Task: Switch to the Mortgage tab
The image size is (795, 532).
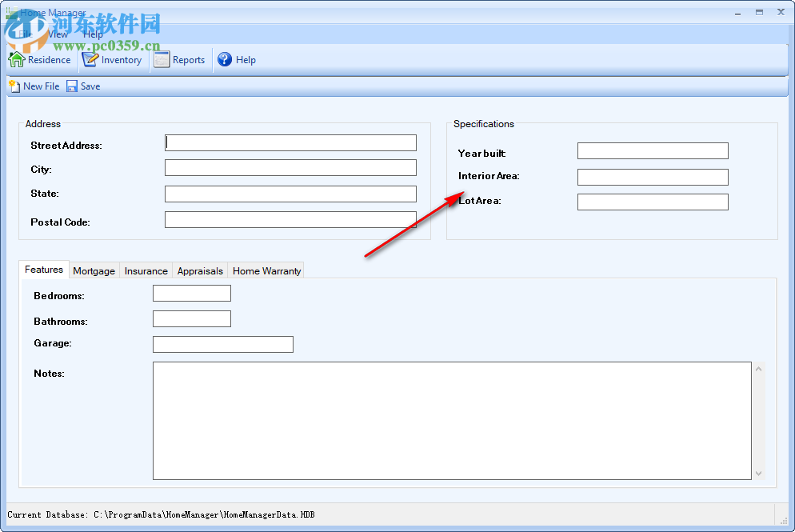Action: pyautogui.click(x=94, y=270)
